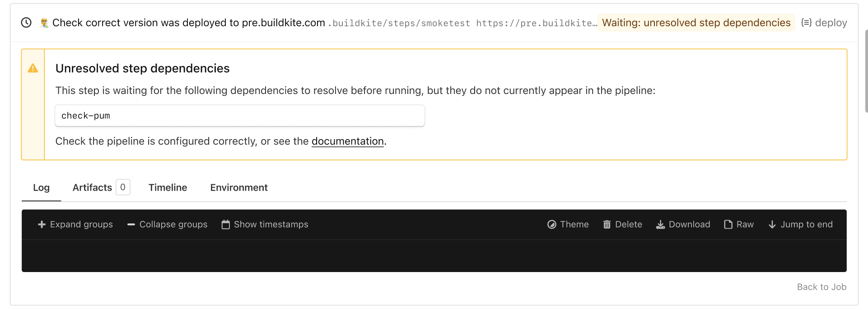Jump to end of the log
The width and height of the screenshot is (868, 310).
tap(800, 225)
